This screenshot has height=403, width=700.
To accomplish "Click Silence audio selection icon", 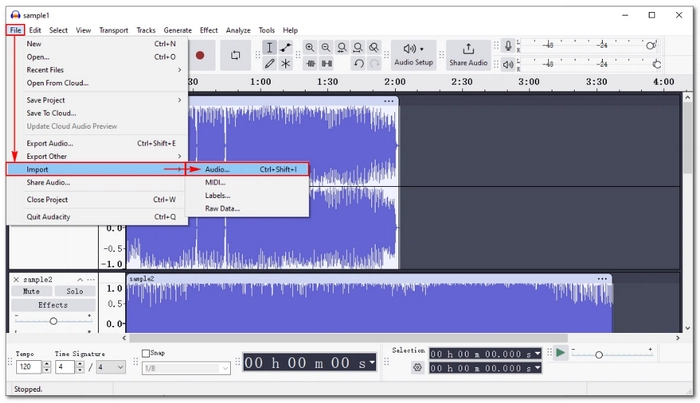I will (327, 64).
